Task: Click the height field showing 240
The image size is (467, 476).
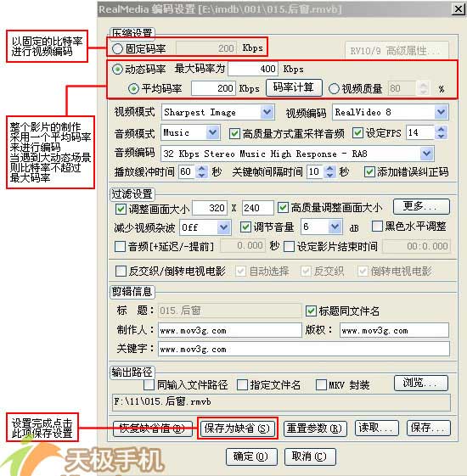Action: [x=257, y=208]
